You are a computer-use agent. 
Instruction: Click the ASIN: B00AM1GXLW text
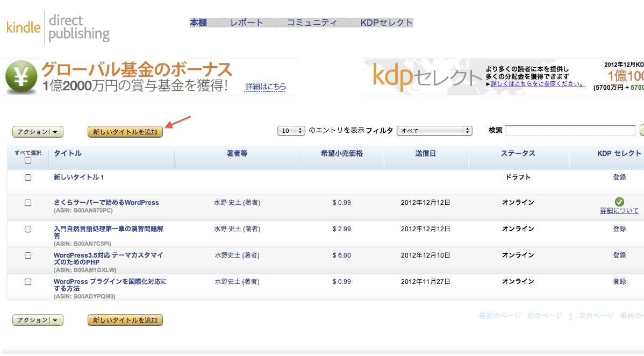tap(85, 270)
